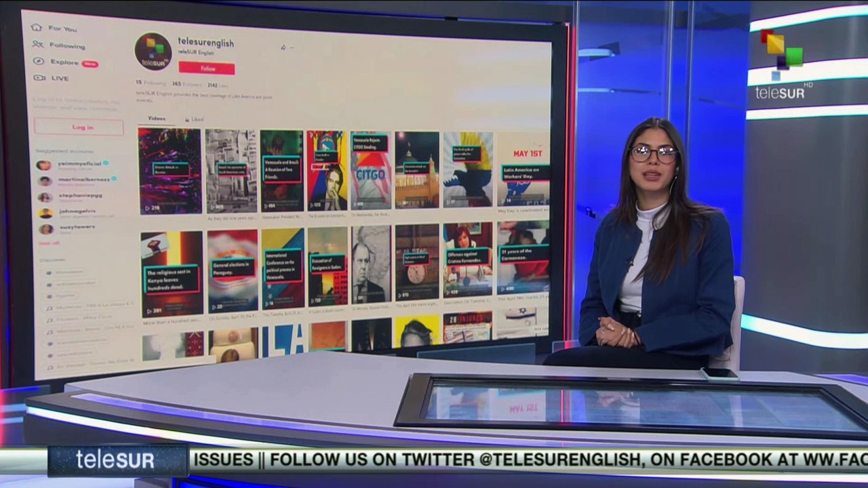Play the Offenses against Cristina Fernandez video
This screenshot has height=488, width=868.
click(x=468, y=260)
